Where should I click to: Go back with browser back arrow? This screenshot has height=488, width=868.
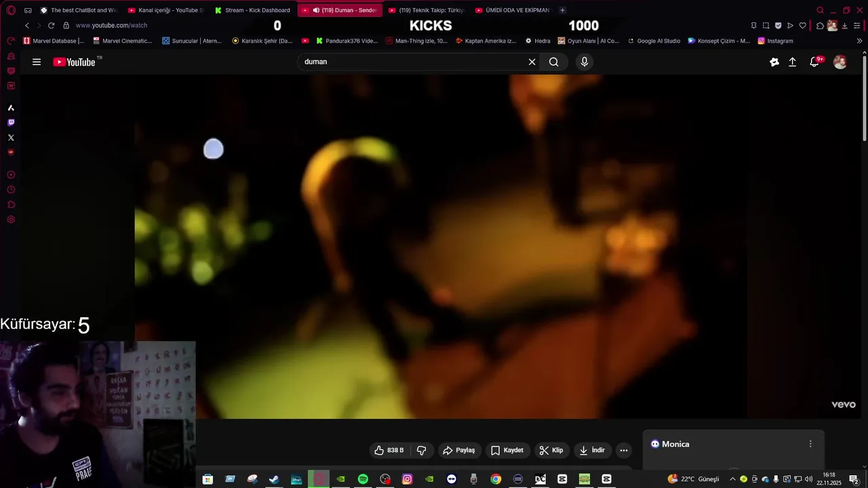27,26
